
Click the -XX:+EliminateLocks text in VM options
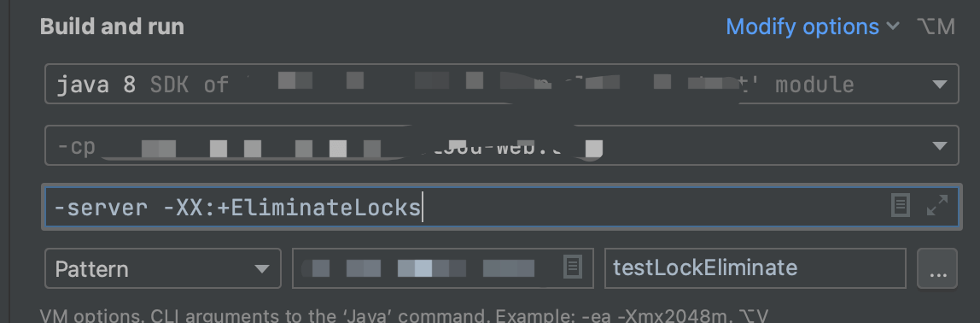coord(292,207)
